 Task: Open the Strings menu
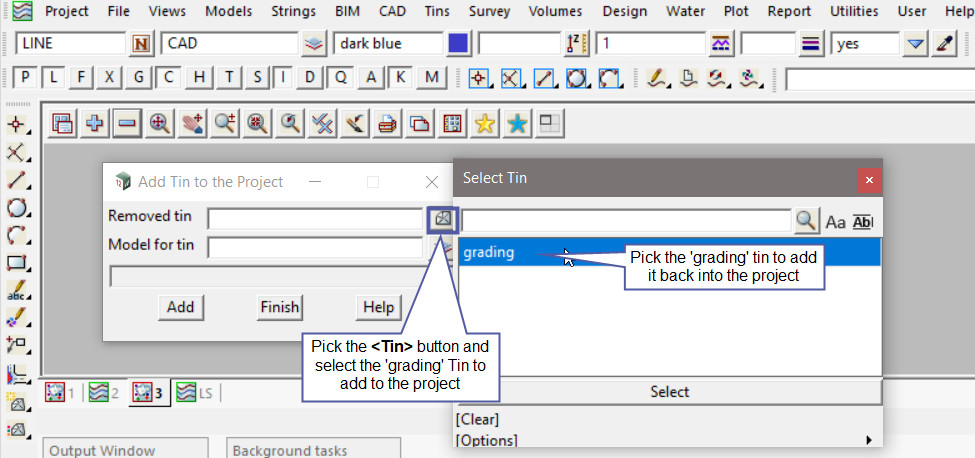[x=293, y=11]
